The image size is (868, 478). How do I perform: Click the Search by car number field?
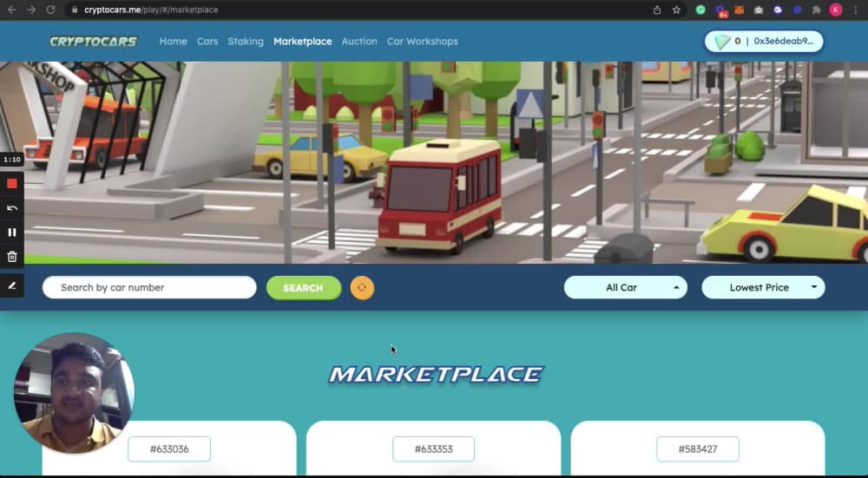click(x=149, y=288)
